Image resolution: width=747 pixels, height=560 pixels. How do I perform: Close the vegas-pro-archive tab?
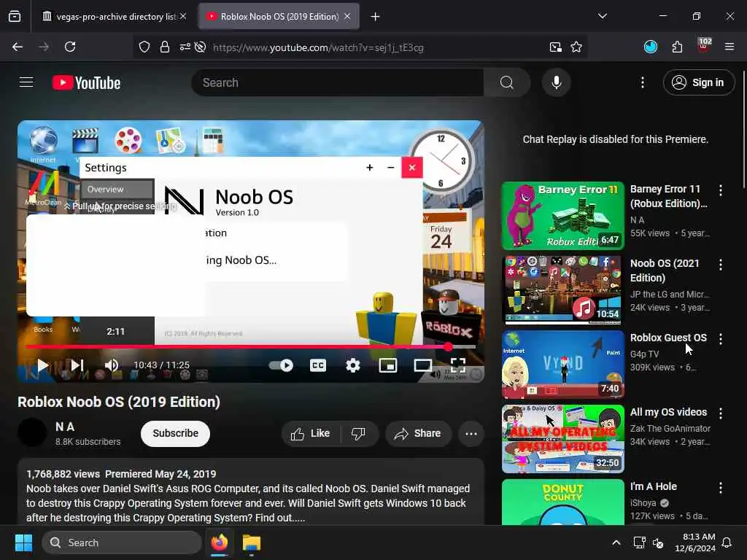tap(183, 16)
